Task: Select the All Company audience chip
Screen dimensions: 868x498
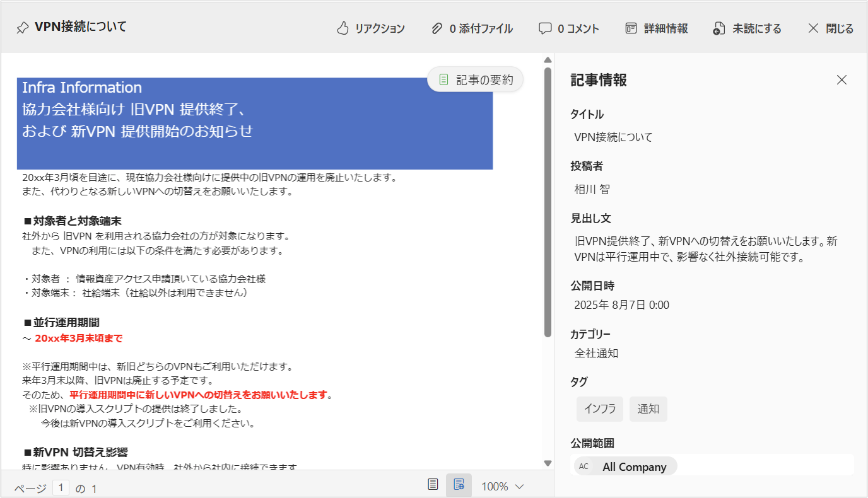Action: click(x=625, y=466)
